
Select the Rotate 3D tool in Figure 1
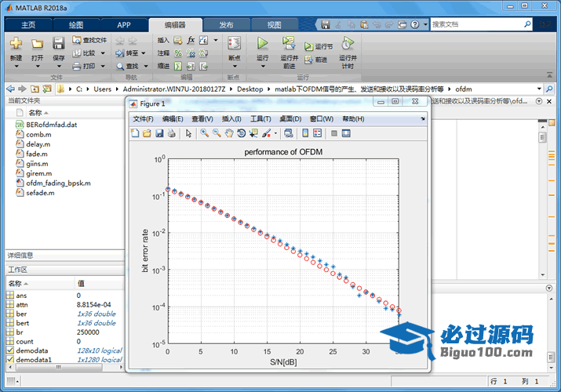click(241, 133)
